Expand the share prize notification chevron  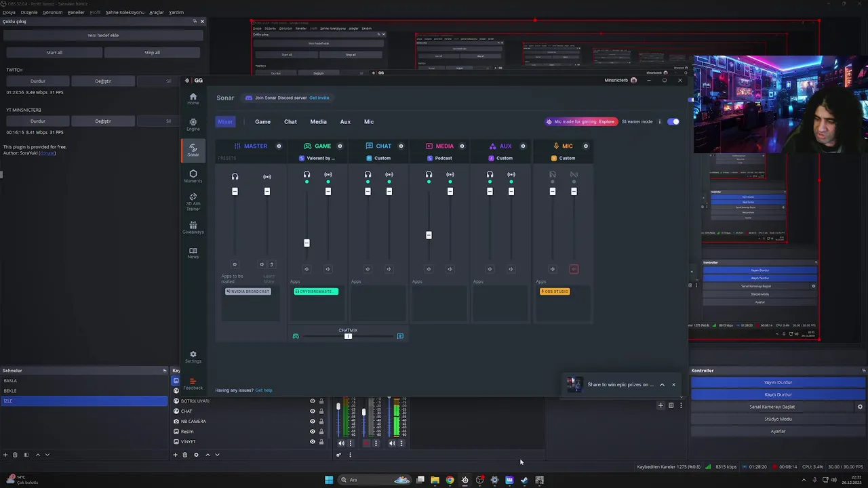662,385
